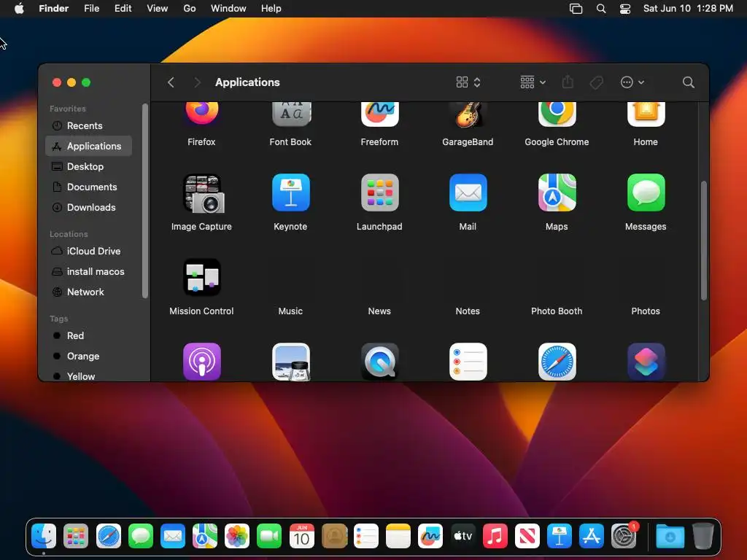Click the Stage Manager menu bar icon
This screenshot has height=560, width=747.
[576, 9]
